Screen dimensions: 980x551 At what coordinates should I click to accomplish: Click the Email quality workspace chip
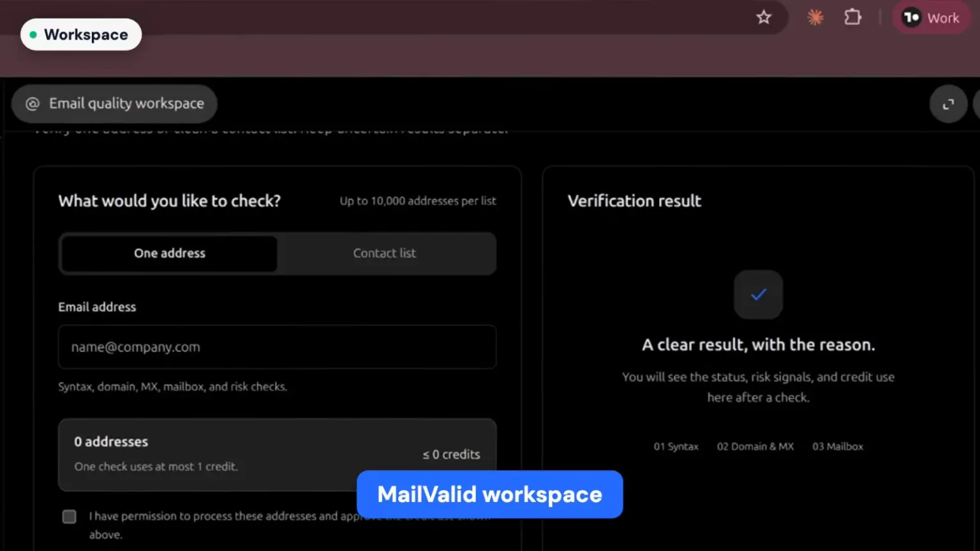[x=114, y=103]
